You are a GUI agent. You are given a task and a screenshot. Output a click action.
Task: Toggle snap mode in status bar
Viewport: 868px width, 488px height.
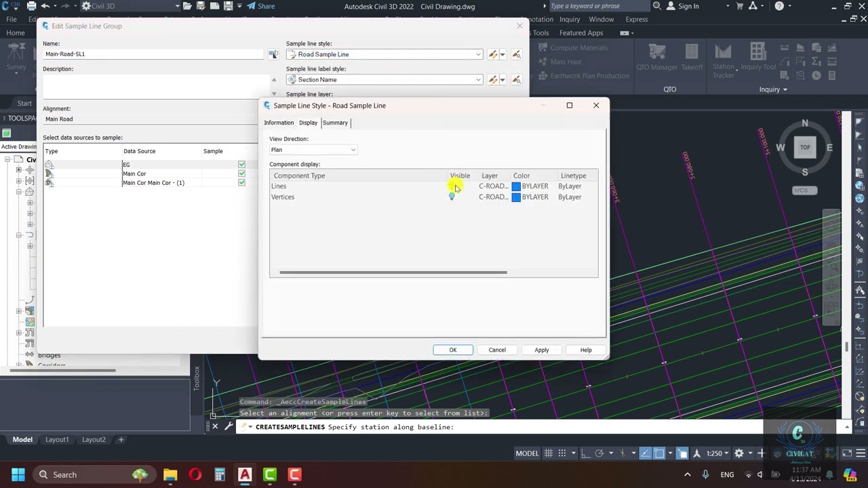(561, 453)
